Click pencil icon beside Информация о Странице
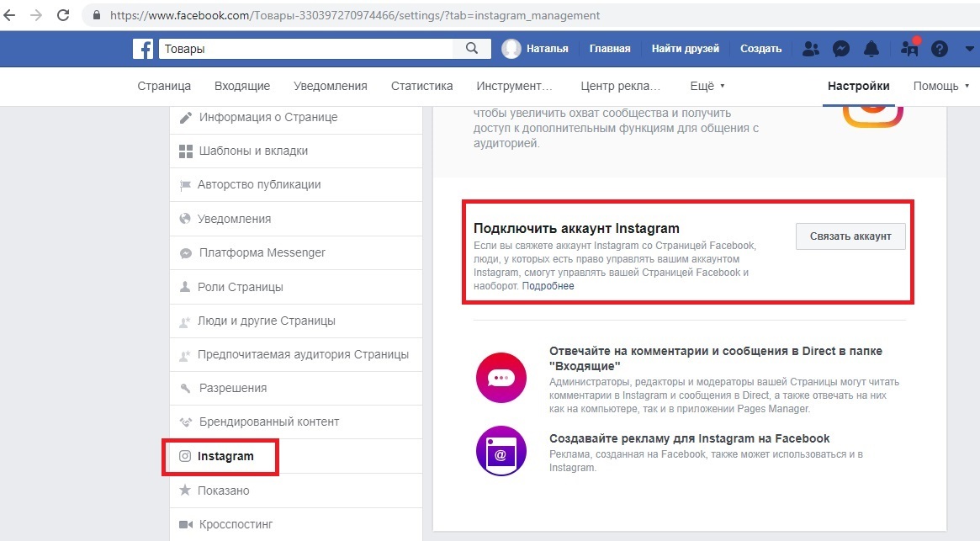 [186, 117]
